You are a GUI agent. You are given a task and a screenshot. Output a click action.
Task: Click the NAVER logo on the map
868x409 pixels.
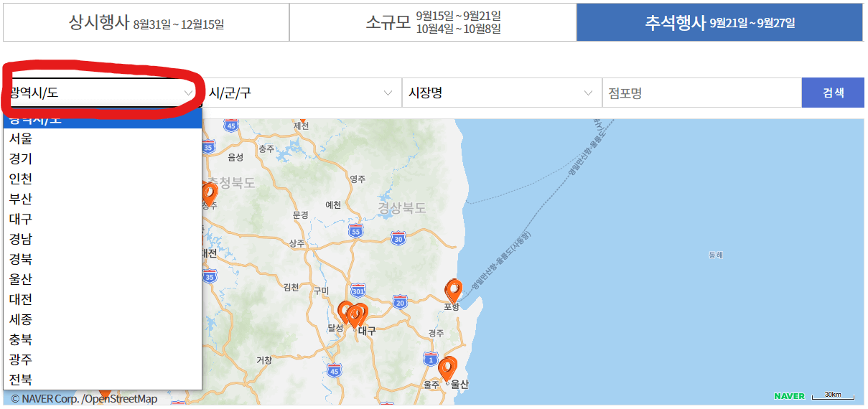[790, 396]
